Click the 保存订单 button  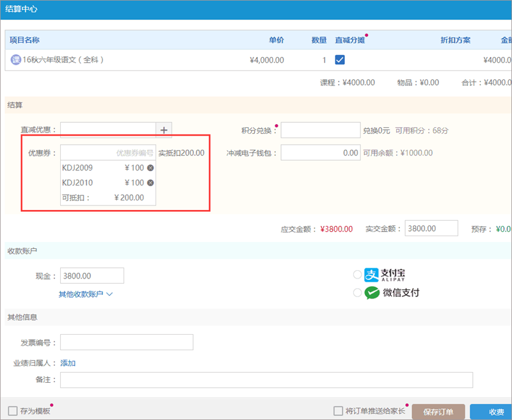438,412
